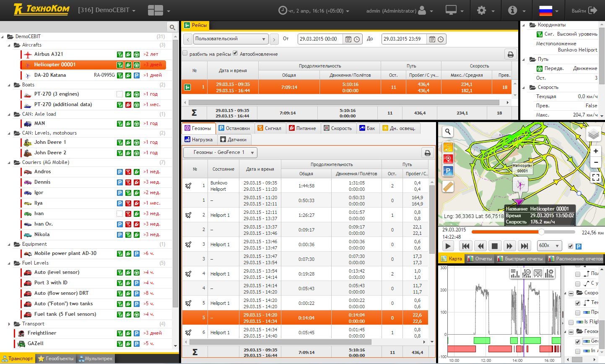605x364 pixels.
Task: Toggle the Is Flight chart series checkbox
Action: [x=571, y=322]
